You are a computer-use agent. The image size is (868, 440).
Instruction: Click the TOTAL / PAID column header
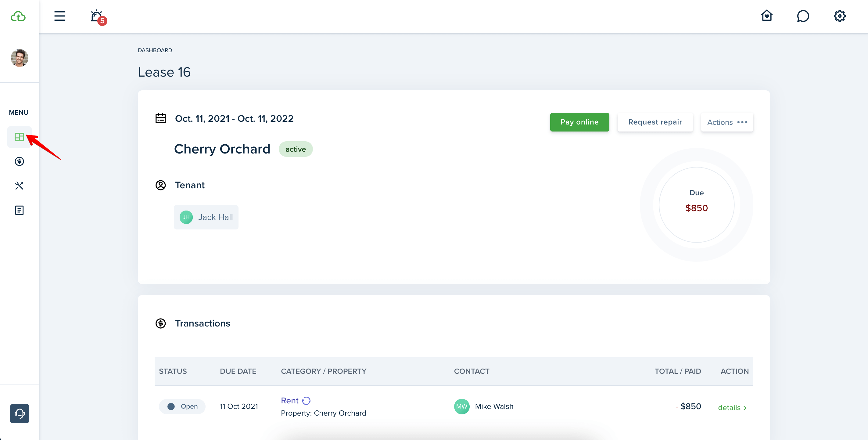(x=678, y=371)
